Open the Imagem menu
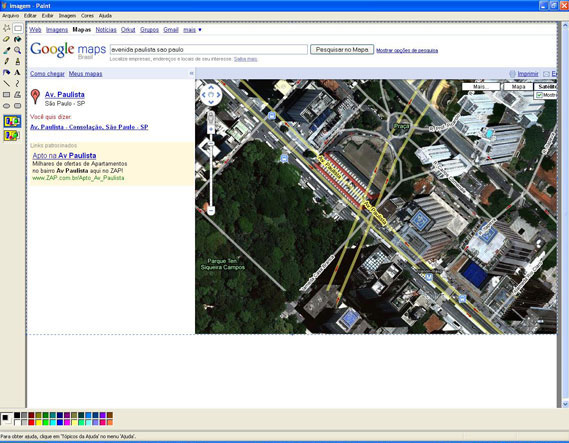 (67, 16)
